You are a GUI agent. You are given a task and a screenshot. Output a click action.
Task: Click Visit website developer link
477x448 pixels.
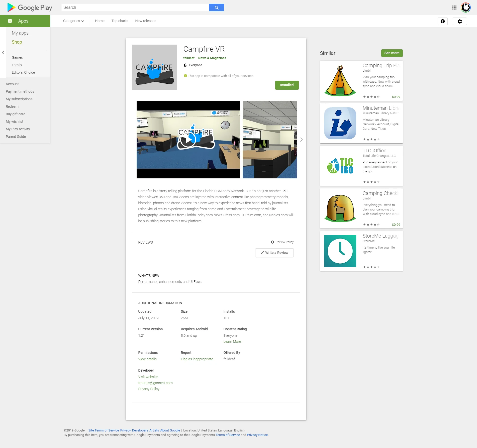148,377
